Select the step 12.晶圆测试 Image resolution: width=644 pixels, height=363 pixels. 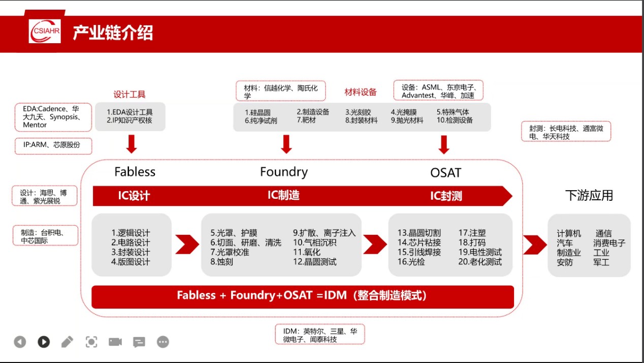point(314,262)
